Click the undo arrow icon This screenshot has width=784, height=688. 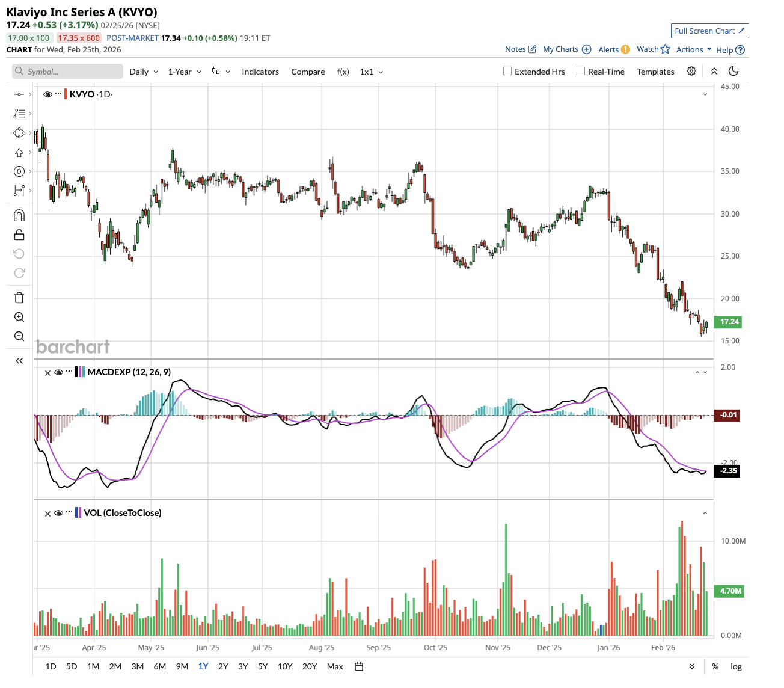coord(19,254)
